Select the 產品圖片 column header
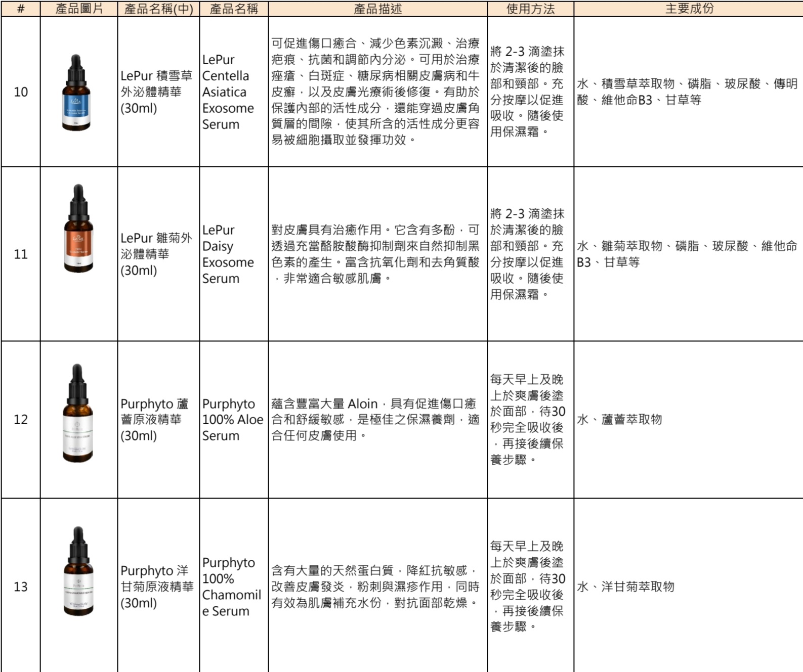 click(x=79, y=9)
